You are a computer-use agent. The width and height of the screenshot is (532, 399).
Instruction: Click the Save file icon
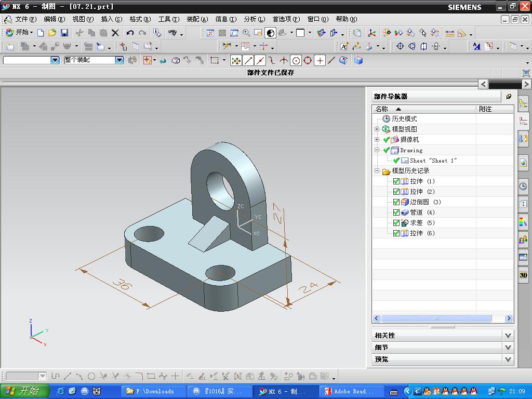[x=64, y=33]
